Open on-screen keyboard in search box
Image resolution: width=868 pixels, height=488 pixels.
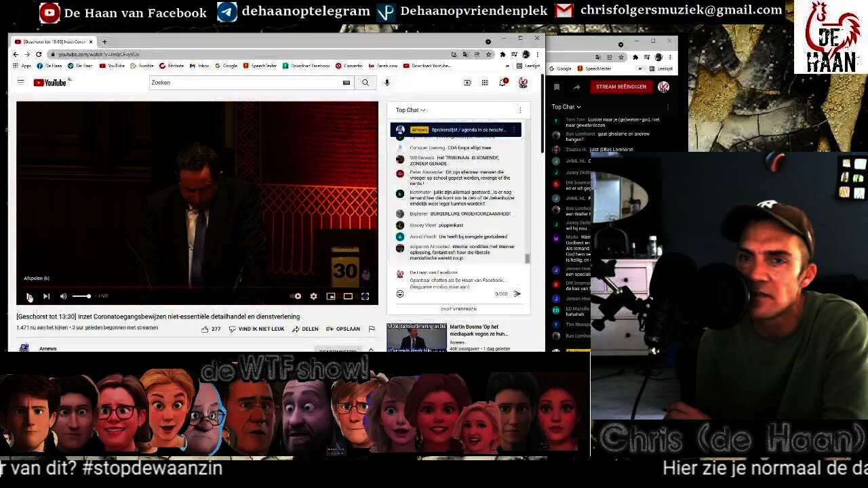click(346, 83)
